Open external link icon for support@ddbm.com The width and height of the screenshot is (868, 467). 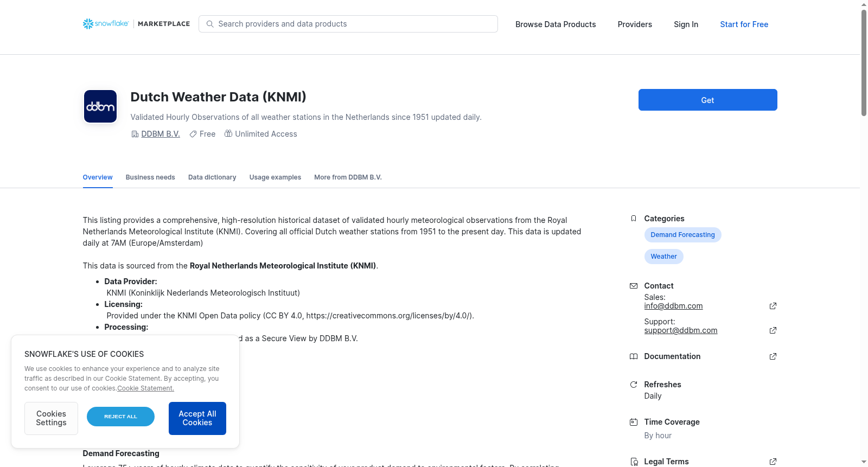[773, 330]
